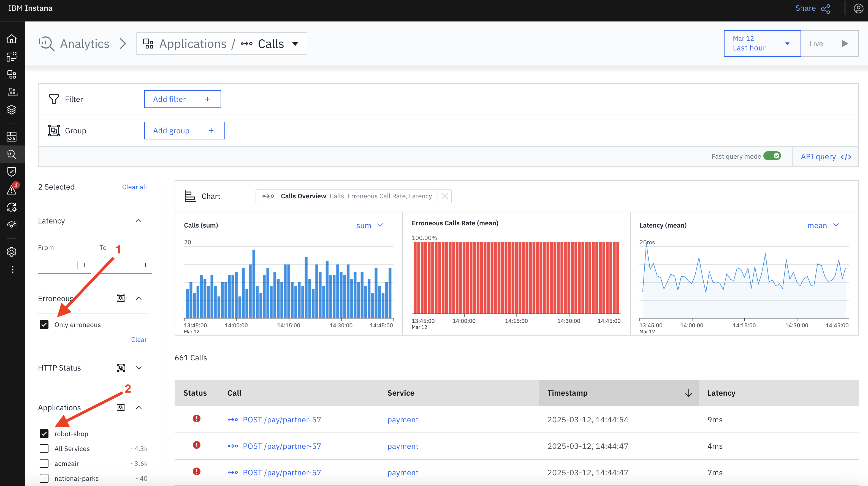The image size is (868, 486).
Task: Click payment service link with 9ms latency
Action: (403, 420)
